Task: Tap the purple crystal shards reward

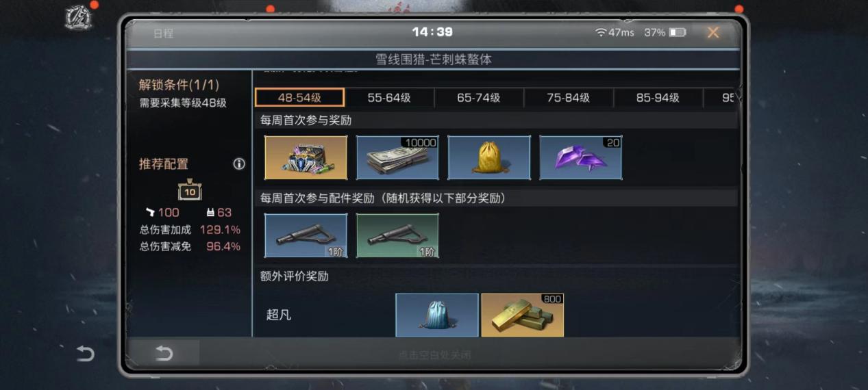Action: 581,157
